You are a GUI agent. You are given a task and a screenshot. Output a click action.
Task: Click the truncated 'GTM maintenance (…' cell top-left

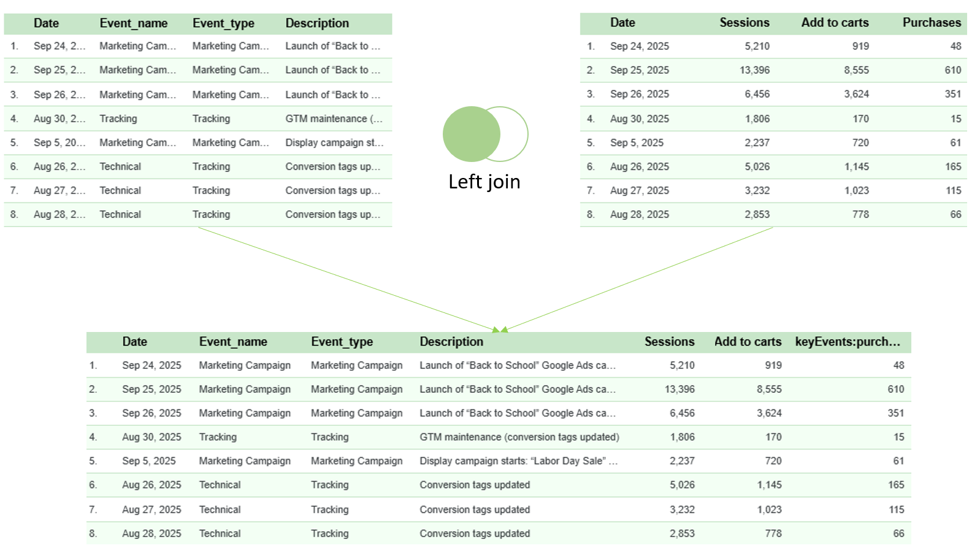tap(334, 118)
